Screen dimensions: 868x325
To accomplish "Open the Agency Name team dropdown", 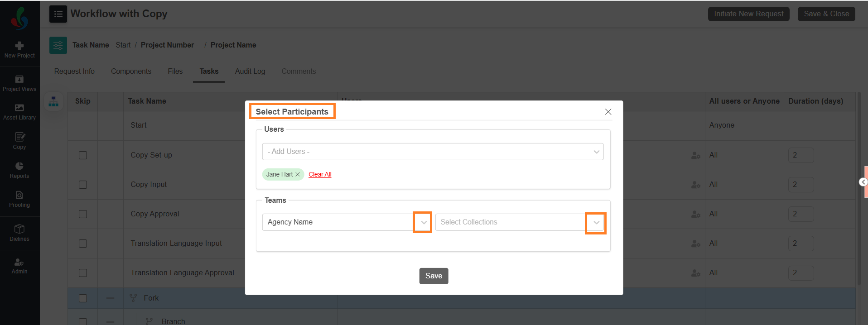I will point(423,222).
